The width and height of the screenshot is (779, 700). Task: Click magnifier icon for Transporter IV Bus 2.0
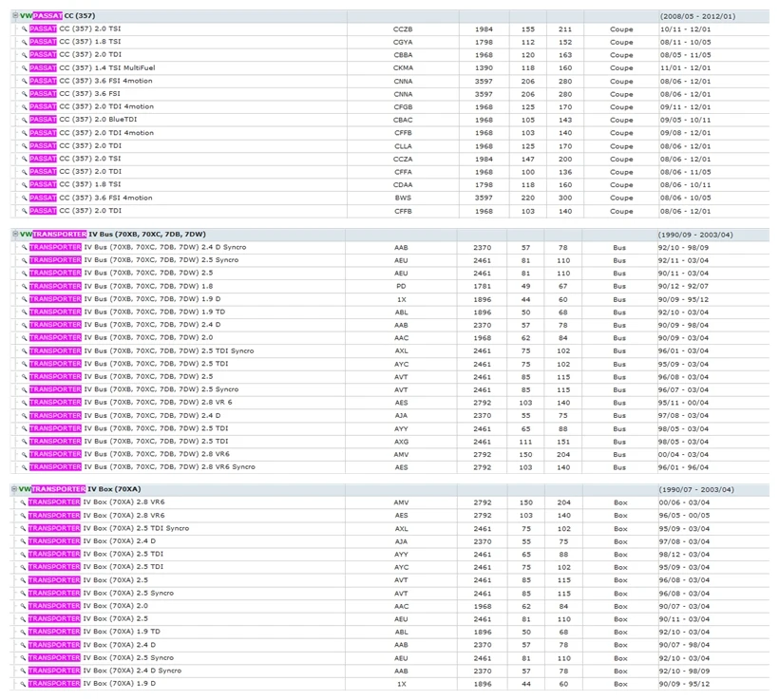(x=24, y=338)
